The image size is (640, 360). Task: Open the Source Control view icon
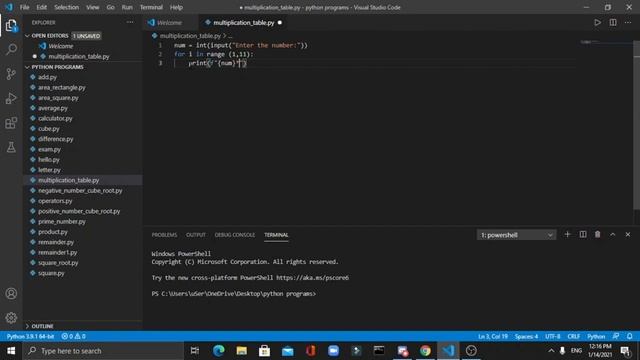click(x=11, y=74)
